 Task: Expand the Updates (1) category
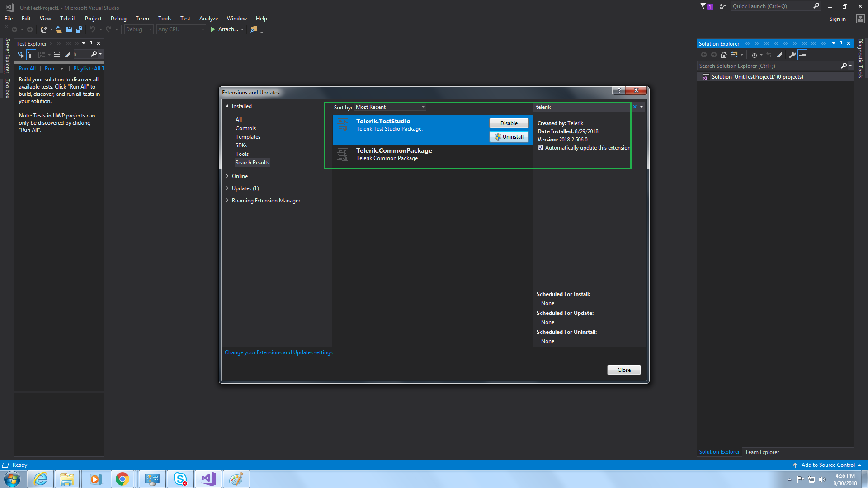coord(227,188)
